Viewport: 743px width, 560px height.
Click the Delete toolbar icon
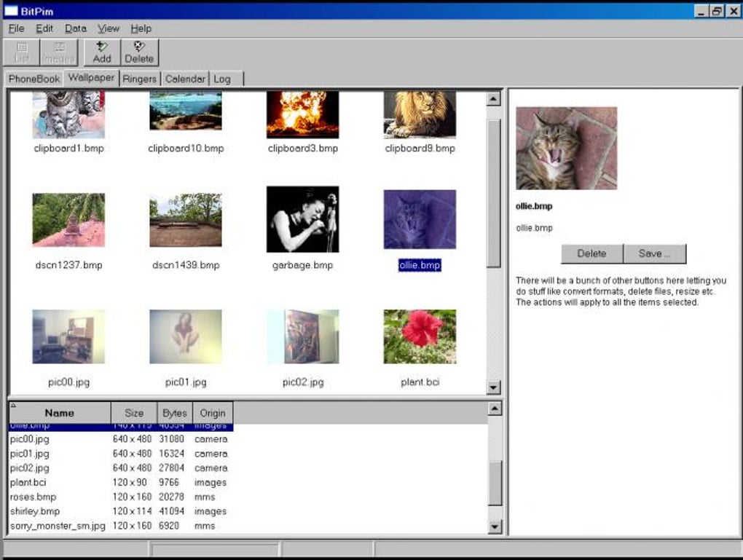[139, 52]
